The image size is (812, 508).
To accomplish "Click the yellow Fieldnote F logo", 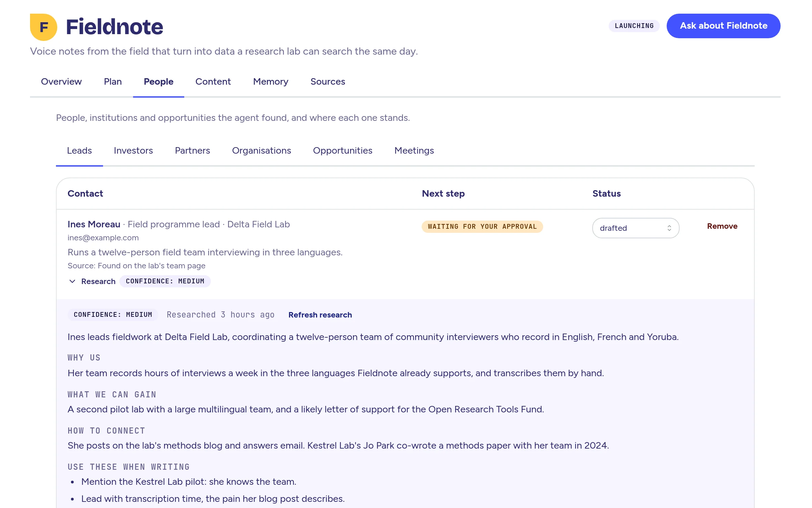I will (x=43, y=27).
